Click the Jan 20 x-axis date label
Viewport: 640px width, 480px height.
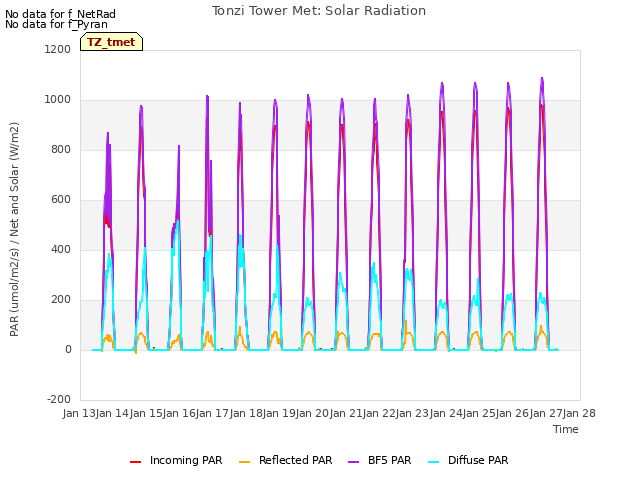[x=312, y=413]
